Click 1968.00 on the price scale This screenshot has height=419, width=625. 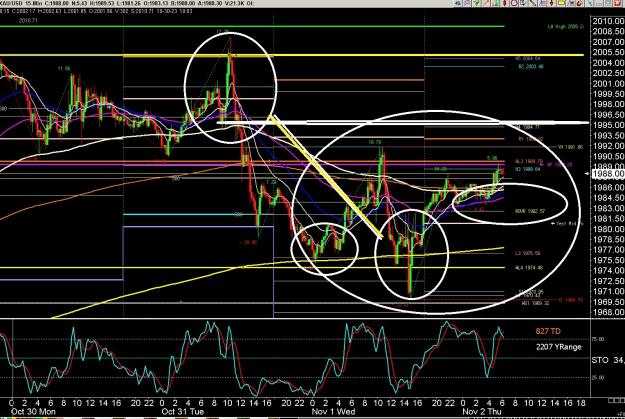(x=608, y=312)
